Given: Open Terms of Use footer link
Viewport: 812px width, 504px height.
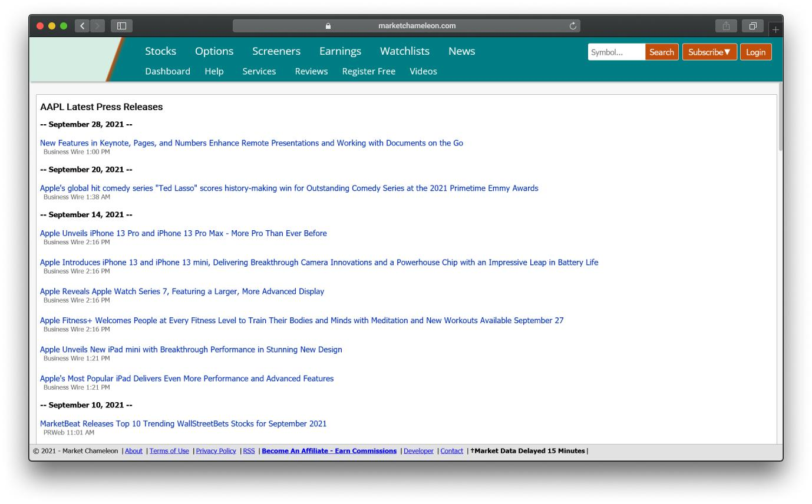Looking at the screenshot, I should point(169,451).
